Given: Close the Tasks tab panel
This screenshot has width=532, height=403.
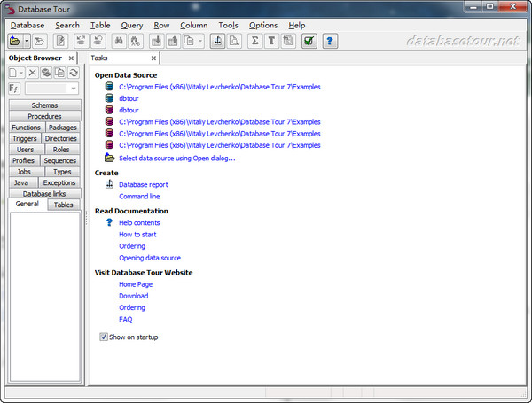Looking at the screenshot, I should pyautogui.click(x=153, y=58).
